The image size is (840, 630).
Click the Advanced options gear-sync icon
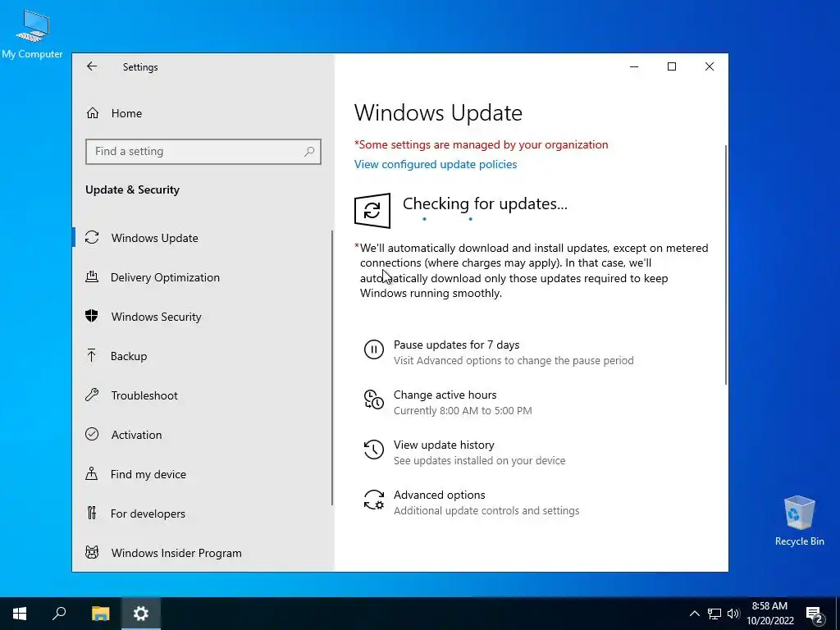[374, 500]
